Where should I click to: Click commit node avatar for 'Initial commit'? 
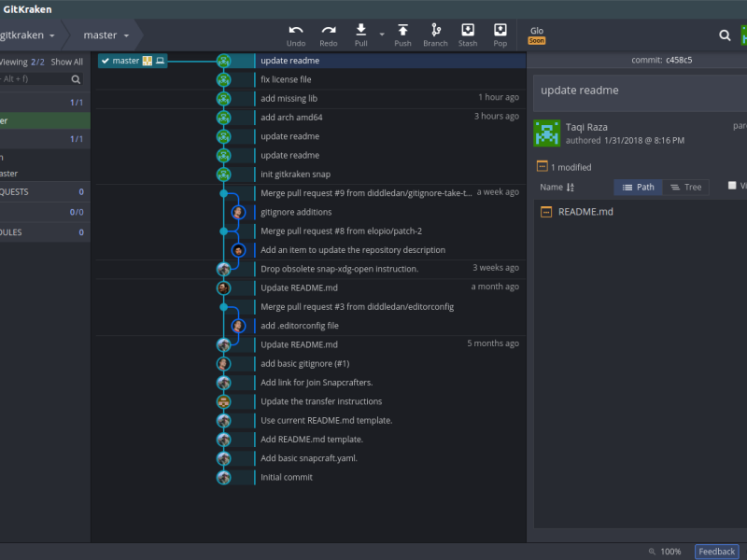223,477
